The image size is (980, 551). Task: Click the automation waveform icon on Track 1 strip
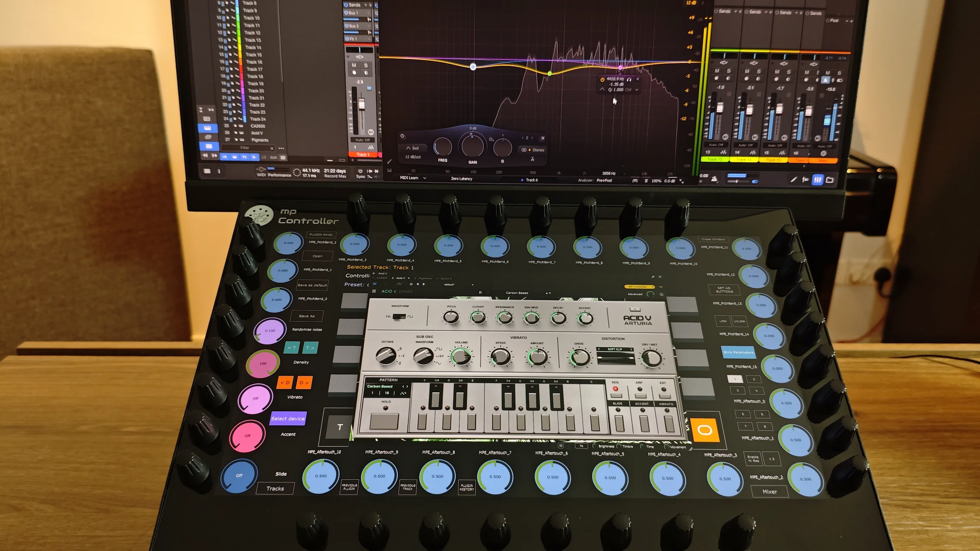coord(371,148)
